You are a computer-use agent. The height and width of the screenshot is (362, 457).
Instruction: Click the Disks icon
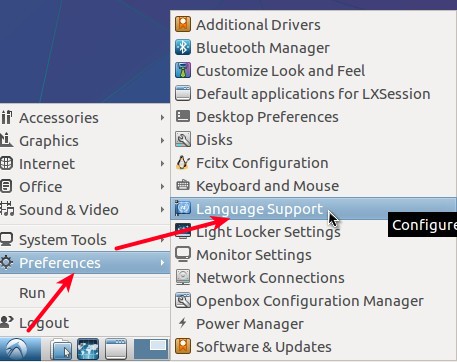click(183, 139)
